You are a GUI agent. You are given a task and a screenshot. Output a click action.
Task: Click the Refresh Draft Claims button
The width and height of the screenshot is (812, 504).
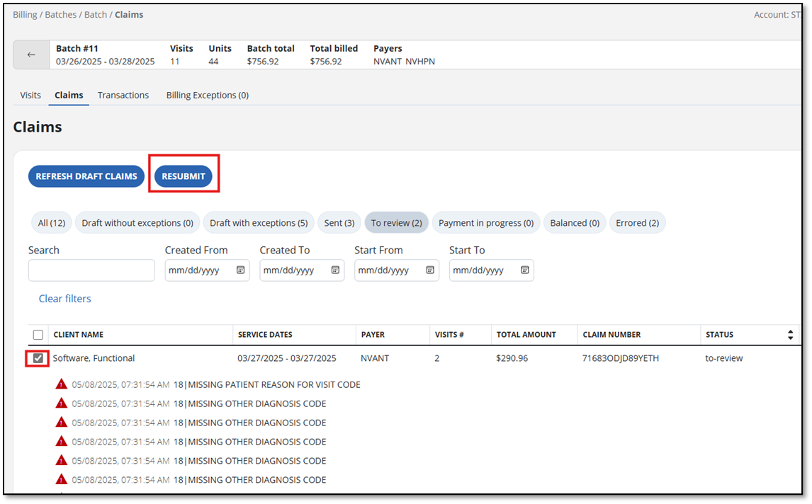tap(86, 176)
